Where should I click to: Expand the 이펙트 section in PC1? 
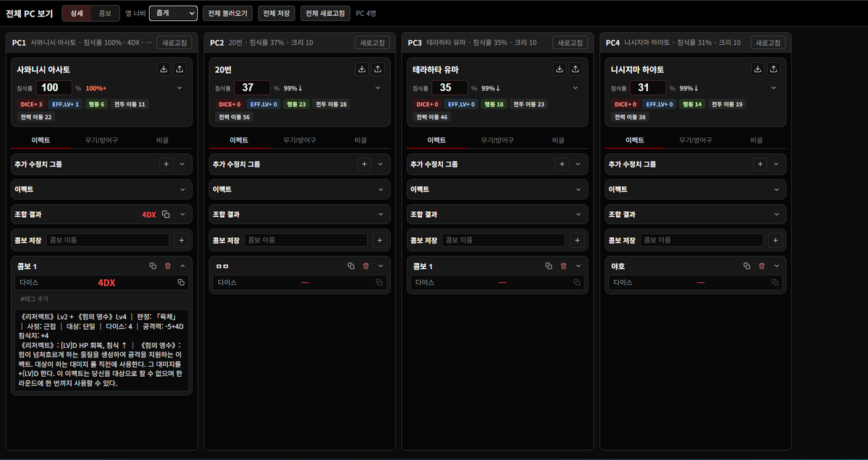tap(182, 189)
